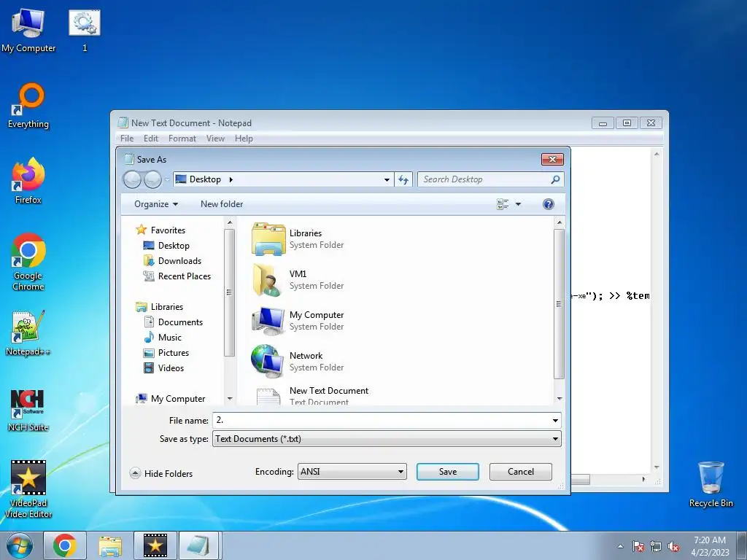This screenshot has height=560, width=747.
Task: Select My Computer in the navigation pane
Action: [170, 399]
